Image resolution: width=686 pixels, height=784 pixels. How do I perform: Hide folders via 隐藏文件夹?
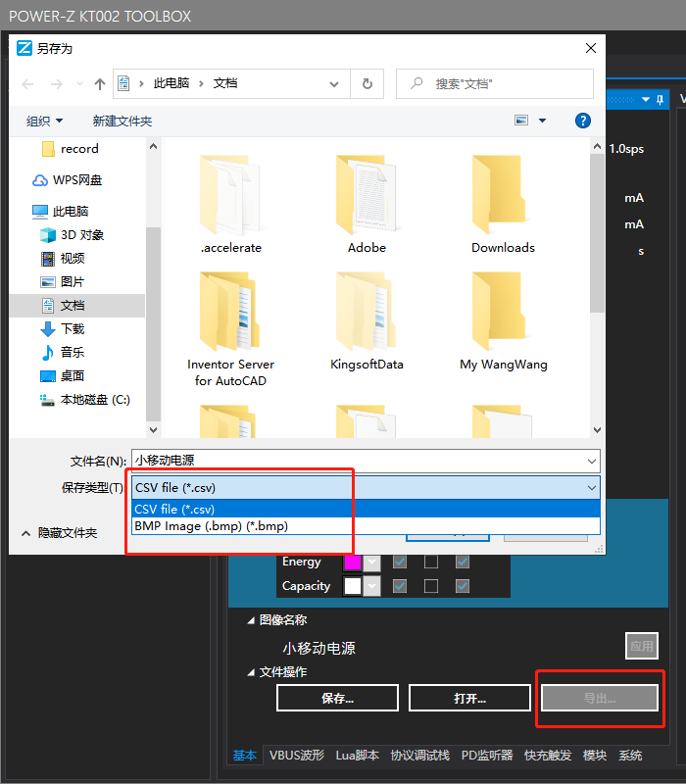60,533
